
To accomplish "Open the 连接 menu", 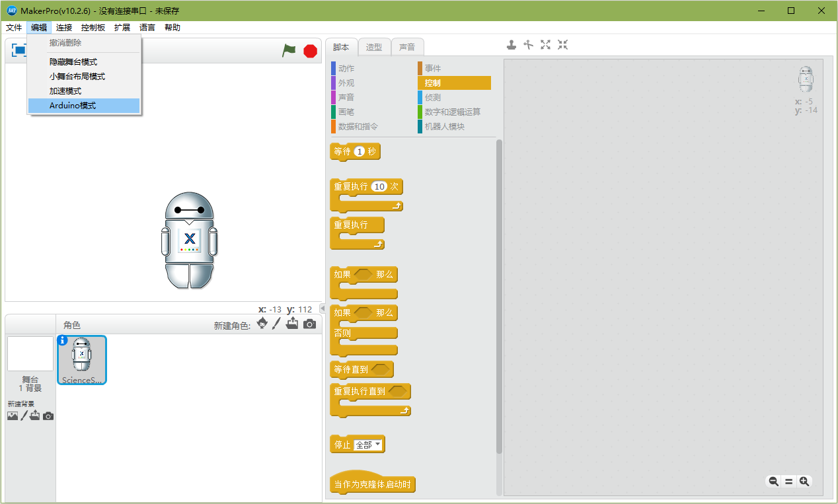I will (63, 27).
